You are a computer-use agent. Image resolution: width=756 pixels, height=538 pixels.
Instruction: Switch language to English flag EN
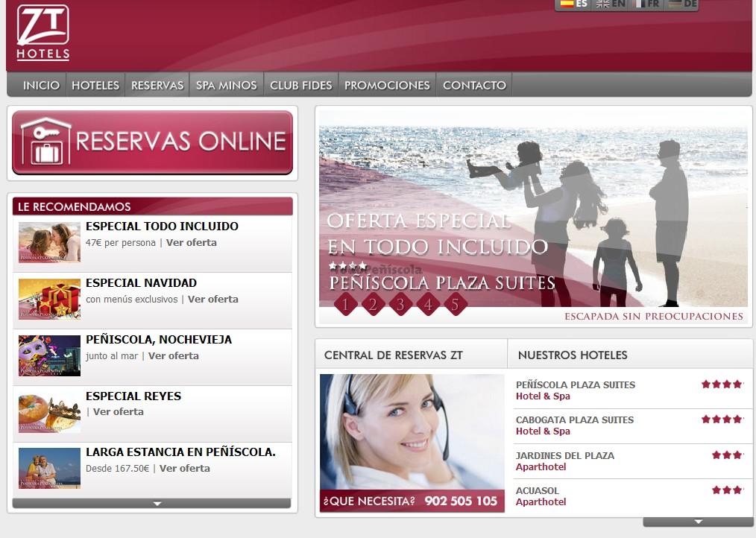click(x=610, y=4)
